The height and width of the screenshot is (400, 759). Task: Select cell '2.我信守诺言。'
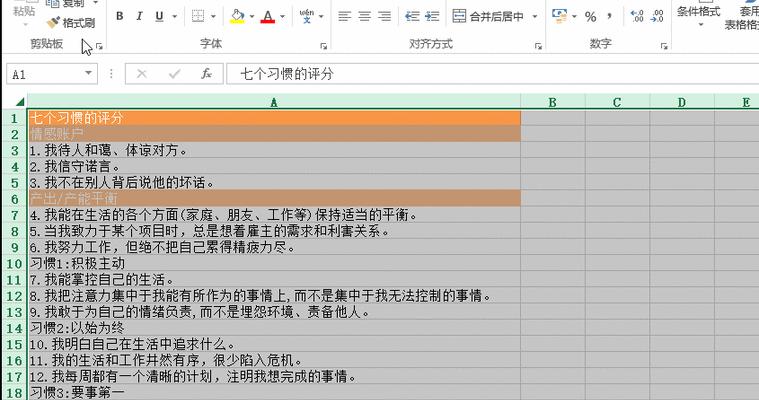(274, 166)
